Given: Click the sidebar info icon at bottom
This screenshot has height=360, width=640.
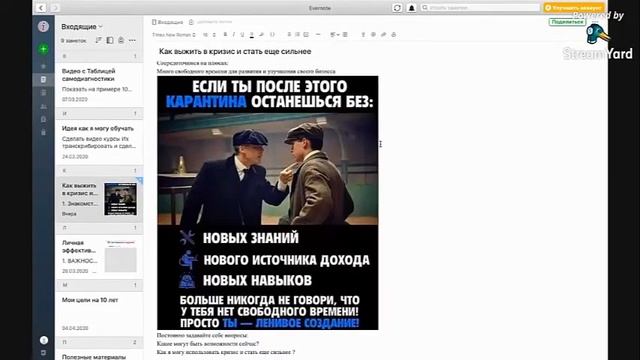Looking at the screenshot, I should pos(44,340).
